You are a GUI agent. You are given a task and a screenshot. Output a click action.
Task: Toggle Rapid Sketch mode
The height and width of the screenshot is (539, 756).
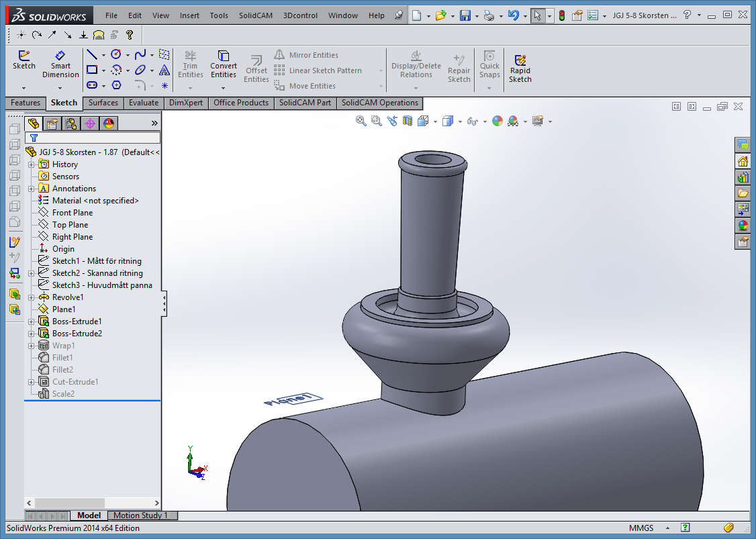520,68
